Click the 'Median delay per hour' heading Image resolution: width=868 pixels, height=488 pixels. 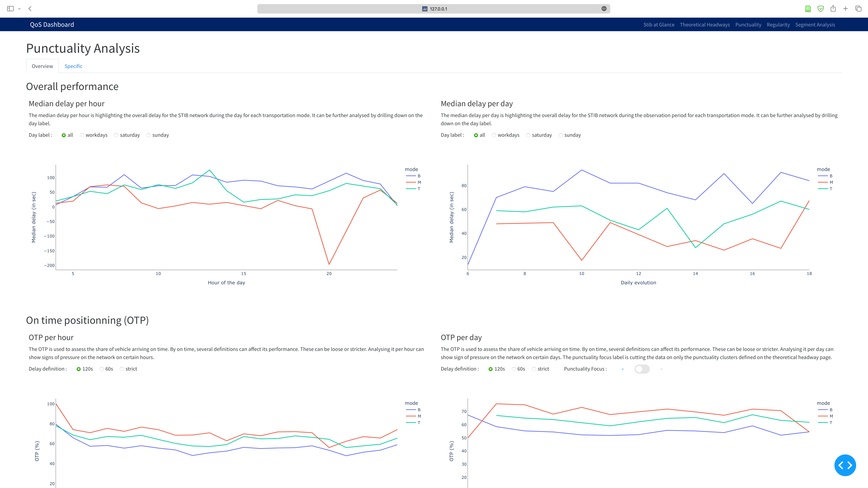(67, 104)
